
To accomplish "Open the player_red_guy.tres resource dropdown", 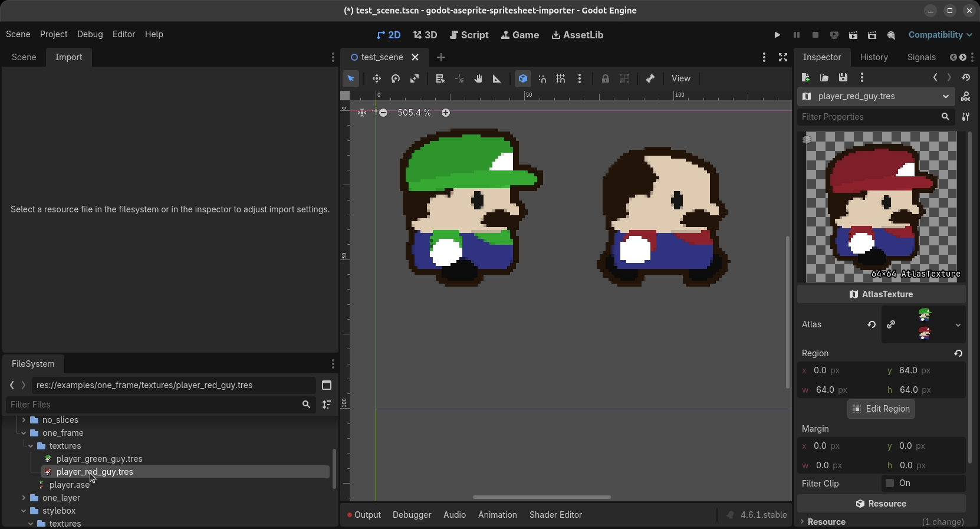I will [876, 96].
